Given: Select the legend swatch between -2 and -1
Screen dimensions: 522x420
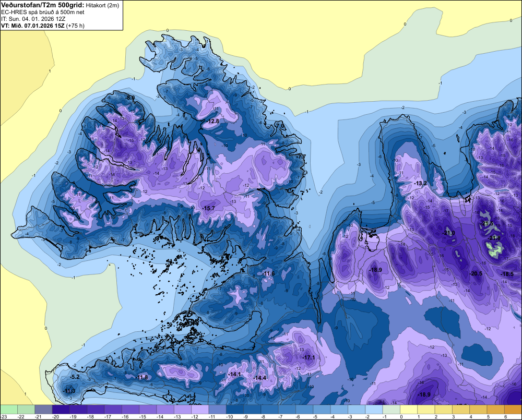Looking at the screenshot, I should coord(374,410).
